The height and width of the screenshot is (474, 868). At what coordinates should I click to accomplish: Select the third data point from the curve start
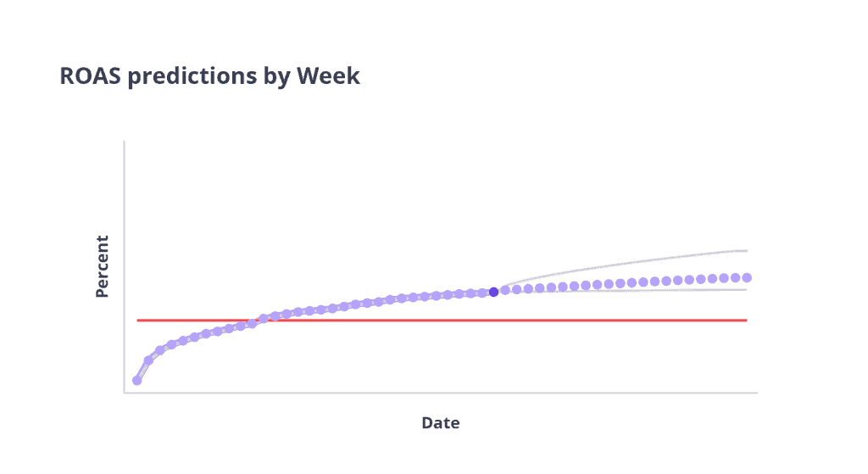pyautogui.click(x=160, y=349)
